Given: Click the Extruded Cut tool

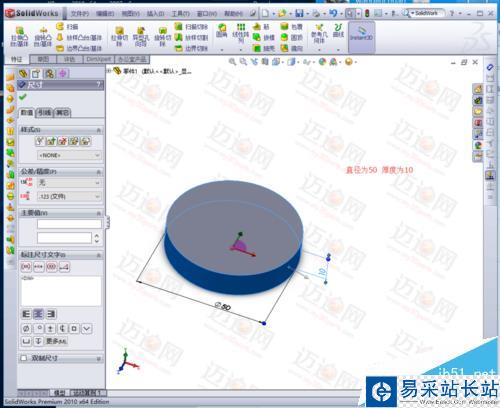Looking at the screenshot, I should (x=119, y=37).
